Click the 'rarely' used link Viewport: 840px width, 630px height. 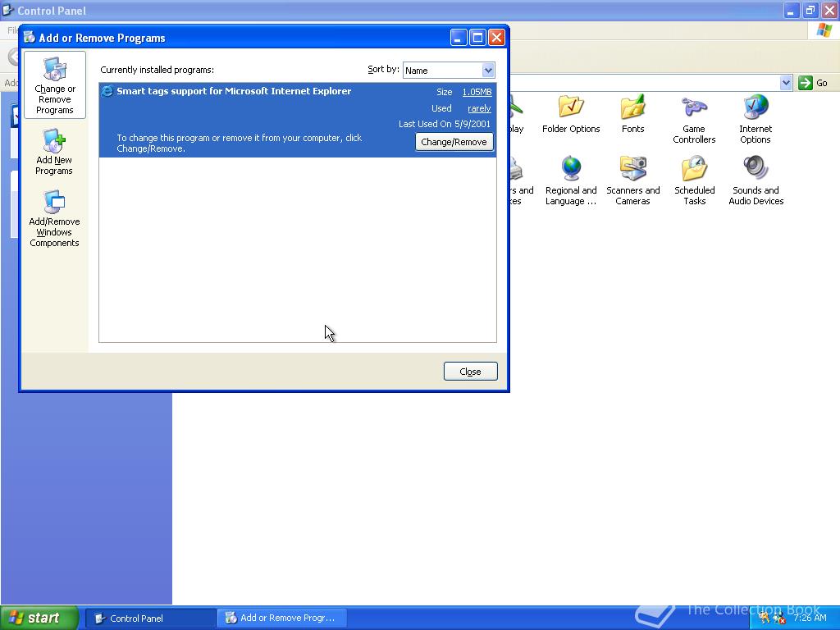coord(479,108)
